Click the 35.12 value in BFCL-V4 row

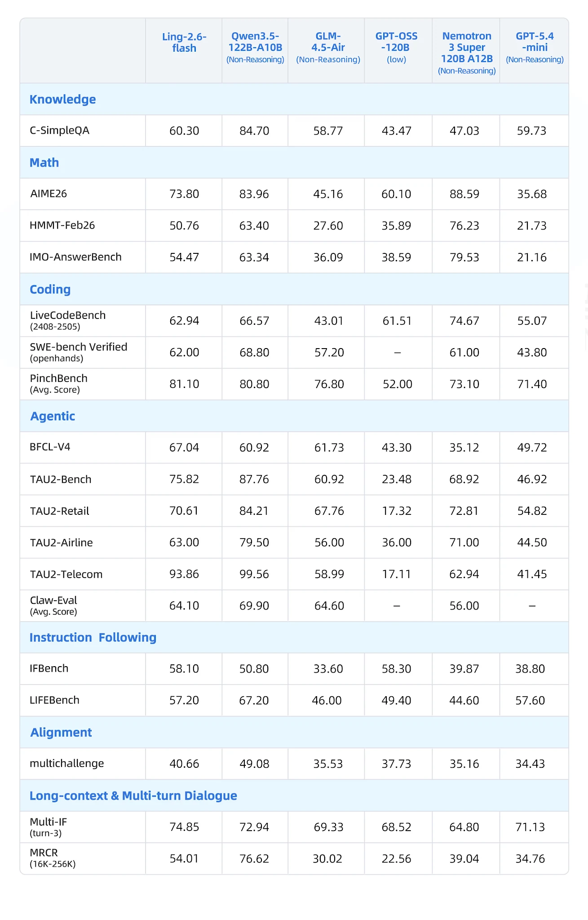click(464, 447)
